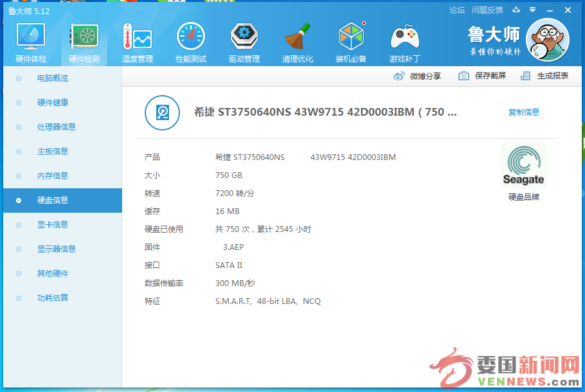Open the 论坛 forum link

click(457, 10)
